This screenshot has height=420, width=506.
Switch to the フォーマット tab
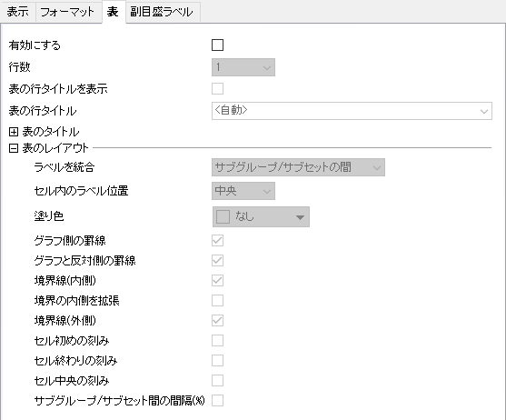click(x=67, y=12)
